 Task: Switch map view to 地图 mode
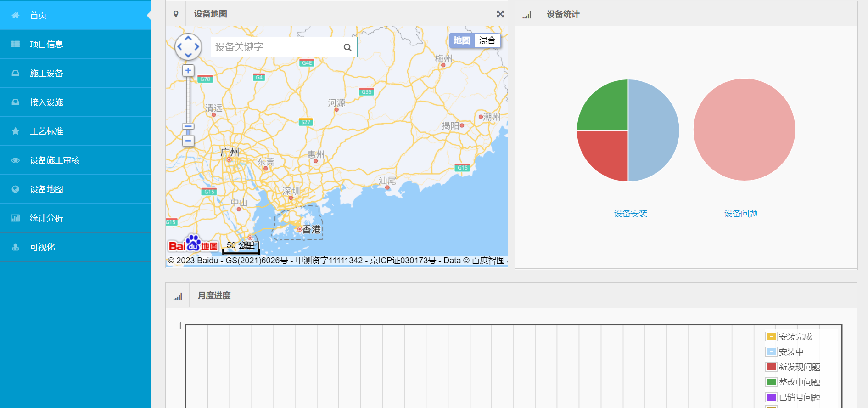click(461, 40)
